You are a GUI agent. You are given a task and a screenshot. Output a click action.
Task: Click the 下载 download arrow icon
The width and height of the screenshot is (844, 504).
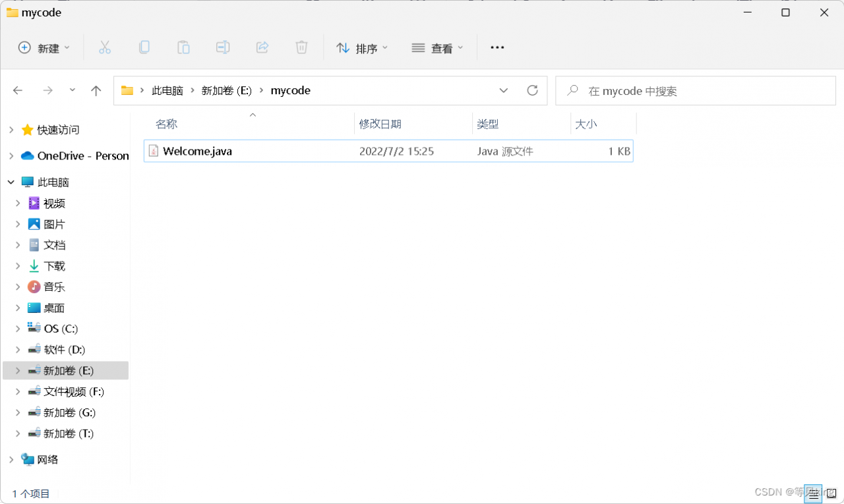click(34, 266)
